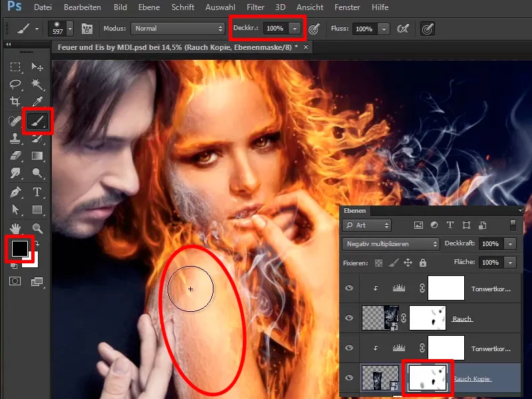
Task: Open the Bearbeiten menu
Action: point(82,7)
